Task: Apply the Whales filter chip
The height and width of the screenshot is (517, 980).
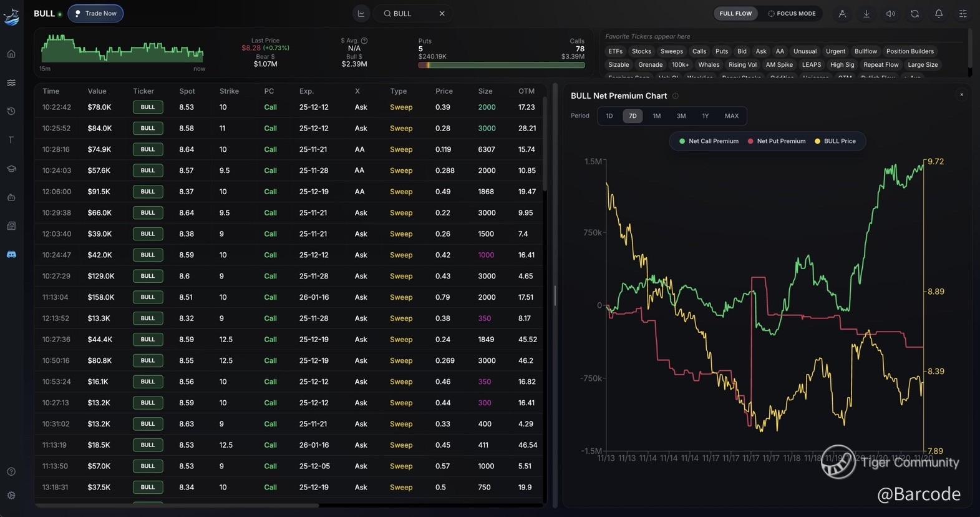Action: click(x=709, y=65)
